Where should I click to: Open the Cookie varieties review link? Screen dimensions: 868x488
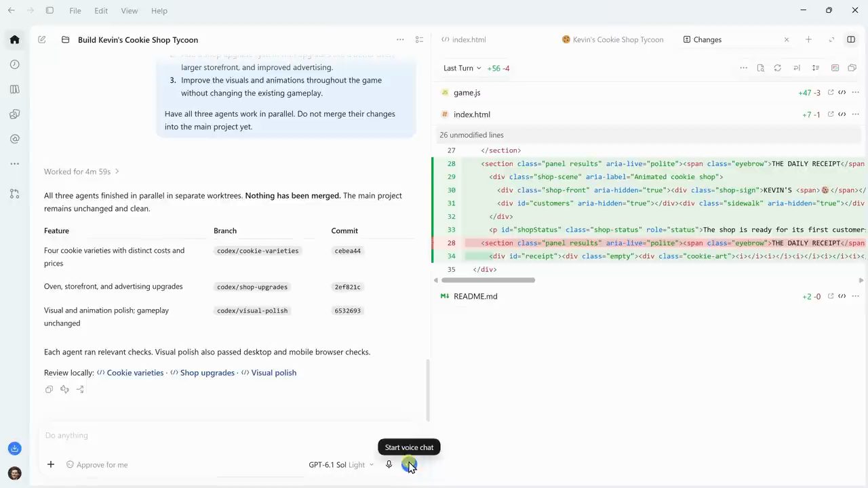point(130,373)
